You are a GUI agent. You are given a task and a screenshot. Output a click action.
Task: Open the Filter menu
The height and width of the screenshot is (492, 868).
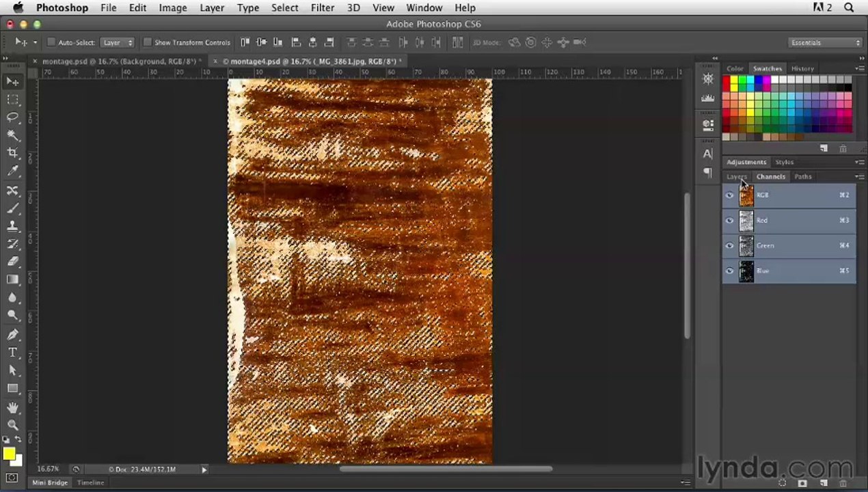[x=323, y=8]
